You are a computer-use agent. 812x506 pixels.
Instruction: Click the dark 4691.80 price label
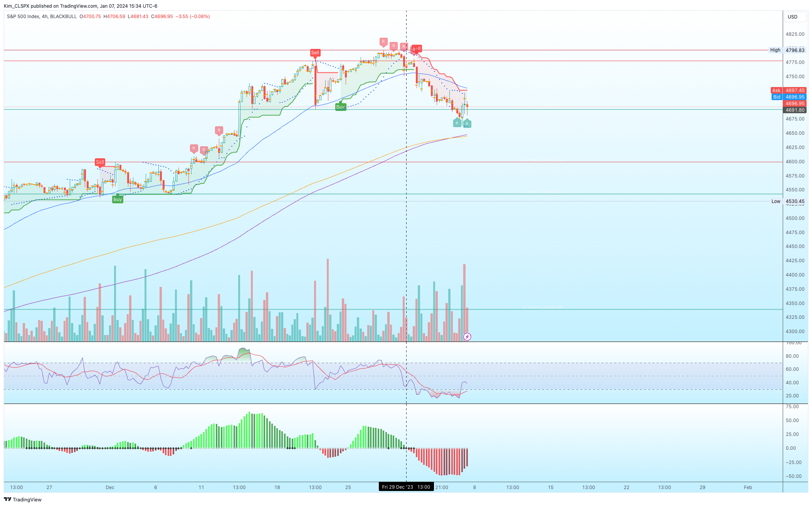pos(795,110)
